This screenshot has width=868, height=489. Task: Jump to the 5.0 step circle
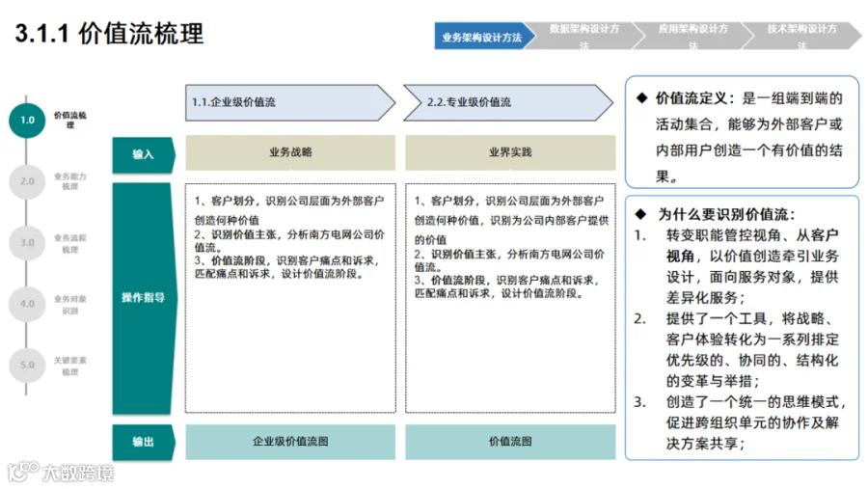pyautogui.click(x=27, y=365)
